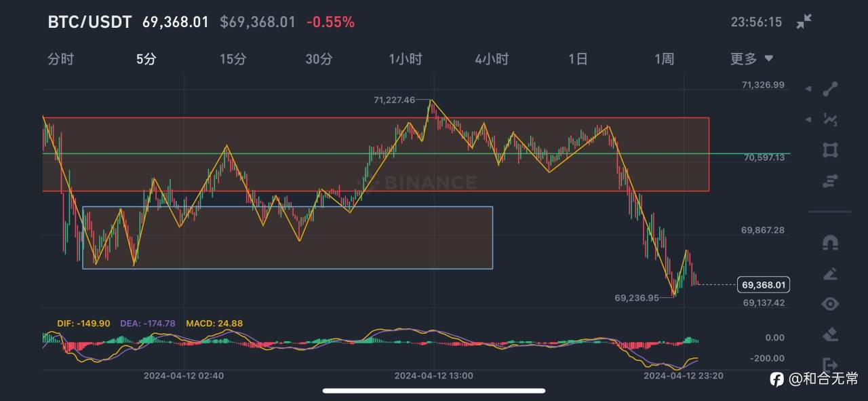Screen dimensions: 868x401
Task: Switch to the 1日 timeframe tab
Action: click(x=578, y=59)
